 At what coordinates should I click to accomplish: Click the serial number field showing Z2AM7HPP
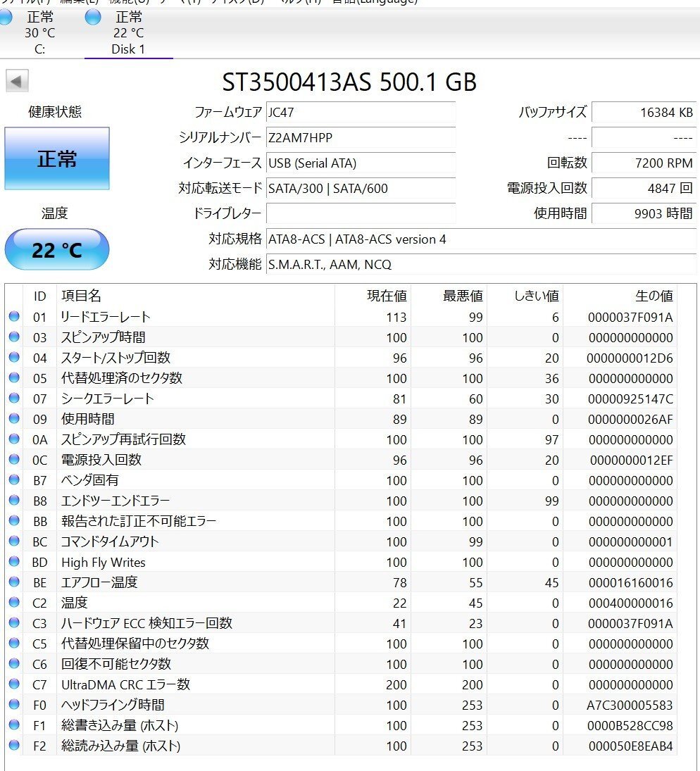(x=361, y=138)
